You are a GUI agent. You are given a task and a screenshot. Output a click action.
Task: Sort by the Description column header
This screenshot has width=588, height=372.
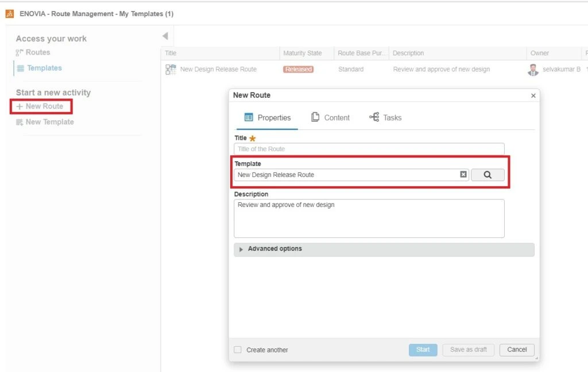coord(458,53)
